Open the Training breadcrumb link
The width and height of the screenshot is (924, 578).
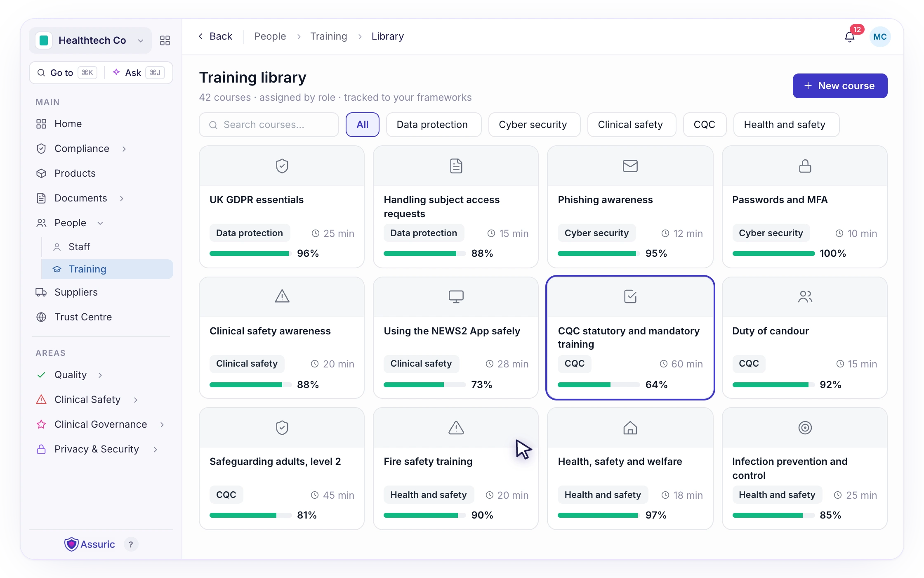point(328,36)
